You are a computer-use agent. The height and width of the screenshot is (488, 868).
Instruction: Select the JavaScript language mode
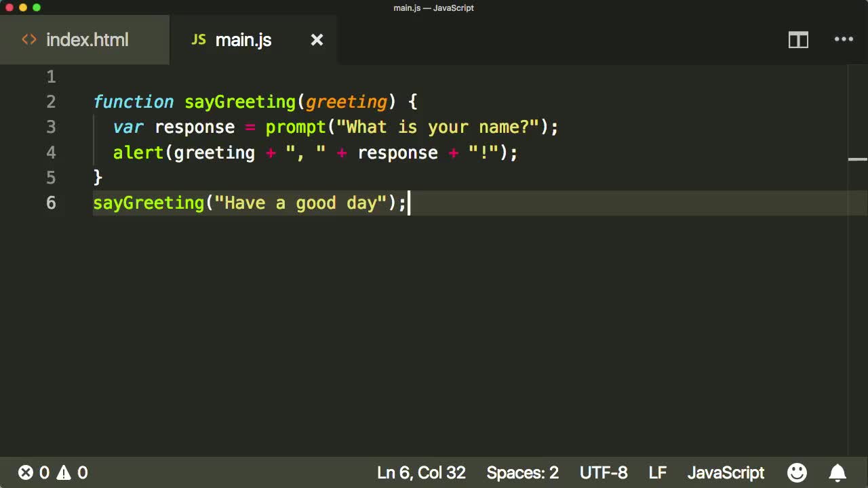click(726, 472)
